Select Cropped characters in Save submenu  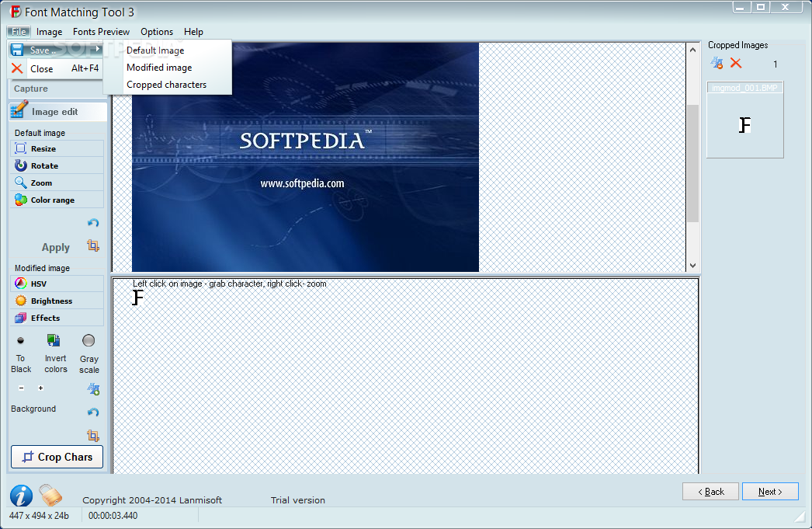point(166,85)
